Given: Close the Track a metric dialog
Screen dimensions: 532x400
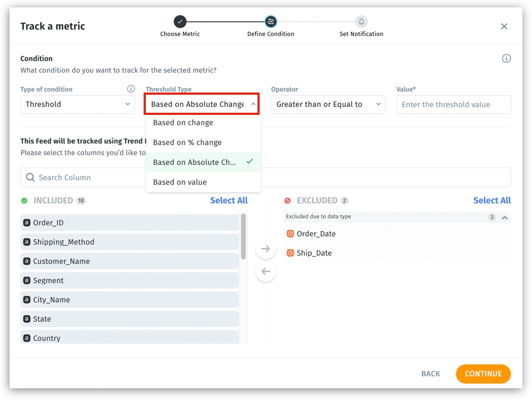Looking at the screenshot, I should (x=504, y=27).
